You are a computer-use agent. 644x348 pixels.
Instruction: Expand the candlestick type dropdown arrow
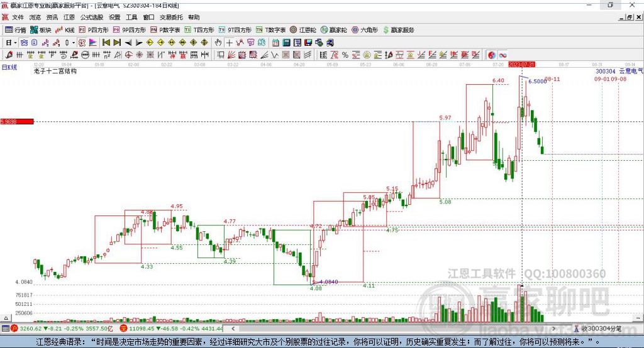point(74,43)
